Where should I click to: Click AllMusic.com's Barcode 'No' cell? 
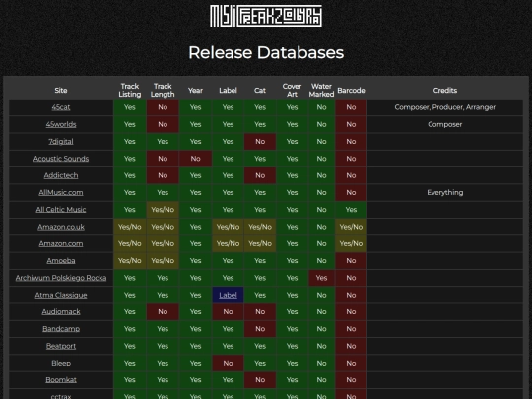[x=351, y=192]
